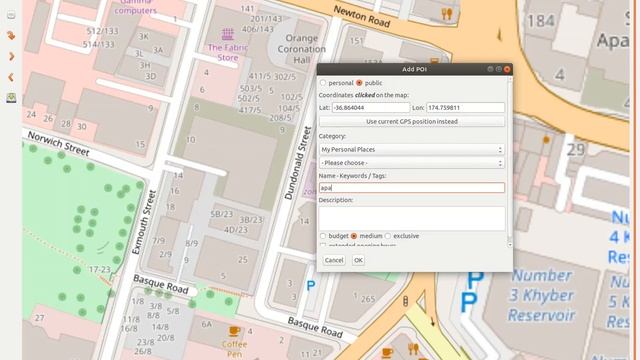Click the orange curved-arrow icon in the sidebar
The width and height of the screenshot is (640, 360).
coord(11,36)
